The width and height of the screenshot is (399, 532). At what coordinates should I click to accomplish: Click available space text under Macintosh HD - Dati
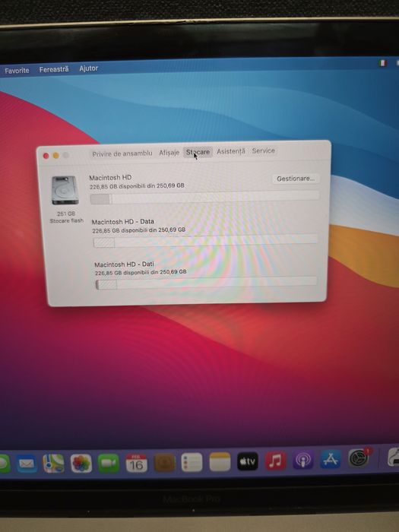pyautogui.click(x=141, y=272)
